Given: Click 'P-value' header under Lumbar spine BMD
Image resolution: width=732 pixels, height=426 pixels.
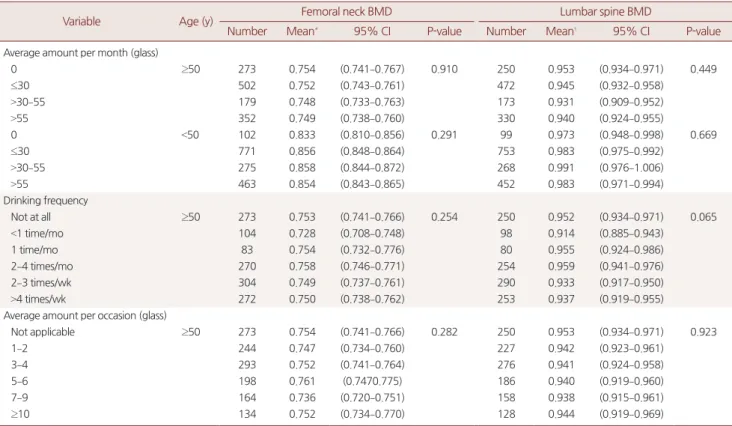Looking at the screenshot, I should click(x=703, y=31).
